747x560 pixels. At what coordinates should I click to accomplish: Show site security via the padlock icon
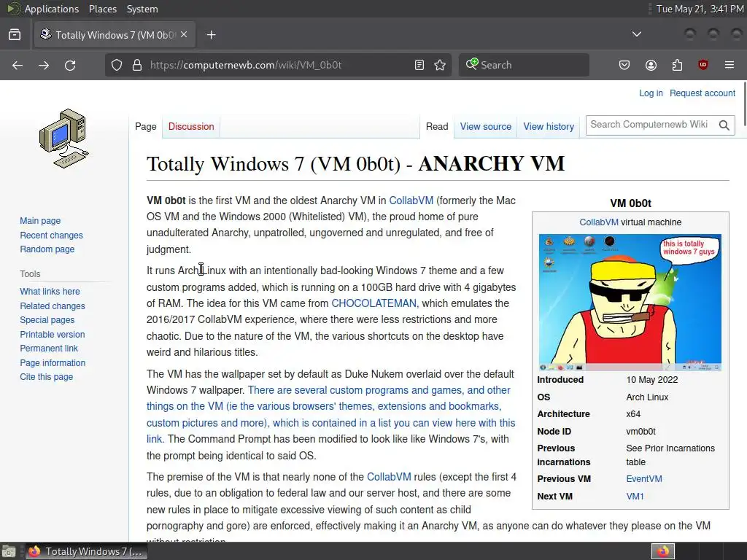pyautogui.click(x=137, y=65)
